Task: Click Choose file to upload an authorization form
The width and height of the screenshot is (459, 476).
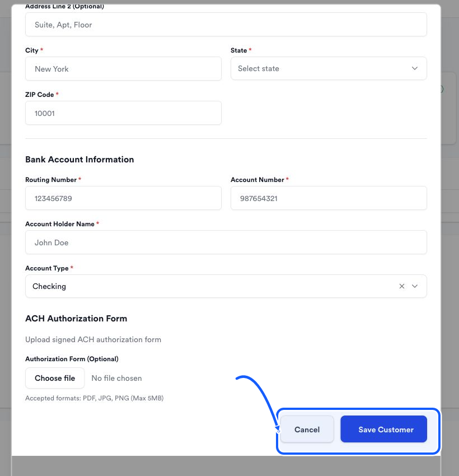Action: click(x=55, y=378)
